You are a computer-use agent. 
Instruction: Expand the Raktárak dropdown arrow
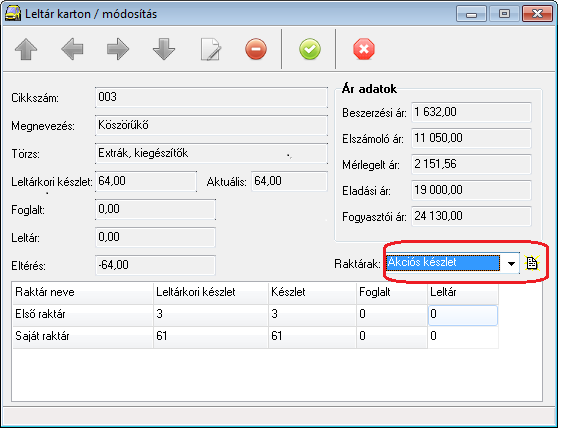click(511, 264)
